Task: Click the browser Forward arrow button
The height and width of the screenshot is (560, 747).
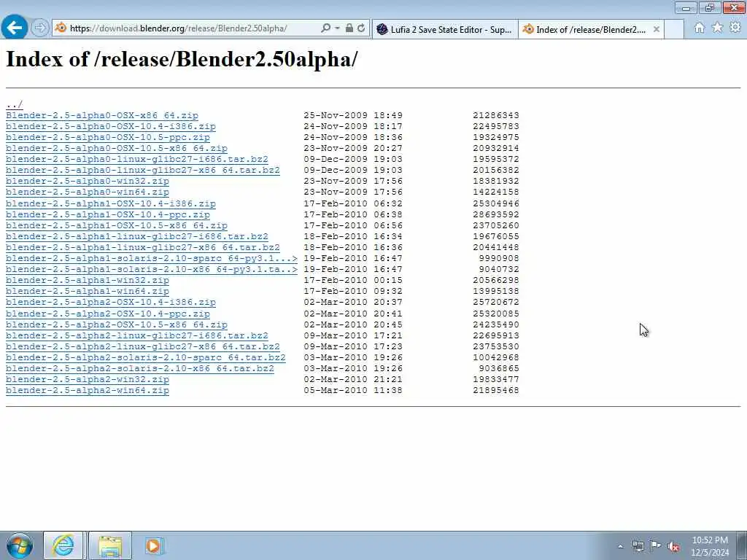Action: 40,28
